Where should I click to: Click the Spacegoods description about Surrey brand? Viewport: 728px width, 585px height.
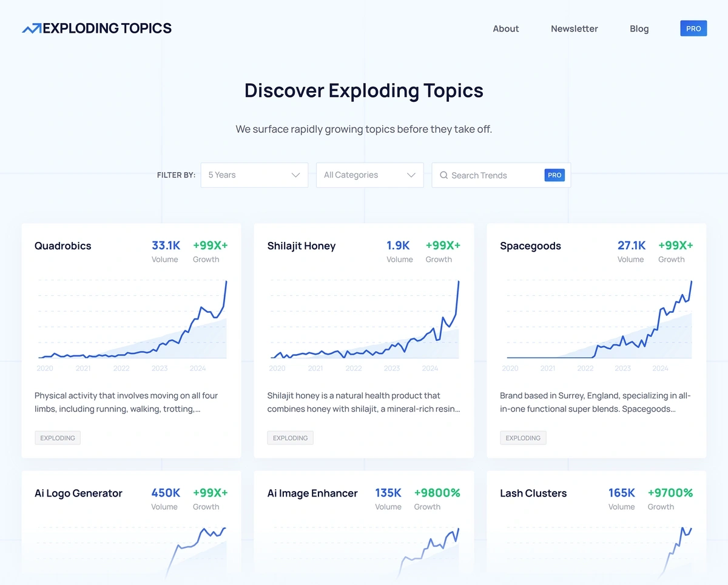pyautogui.click(x=595, y=402)
